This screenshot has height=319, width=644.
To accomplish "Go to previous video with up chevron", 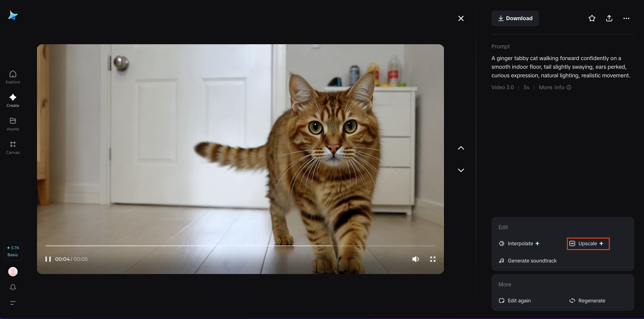I will point(461,148).
